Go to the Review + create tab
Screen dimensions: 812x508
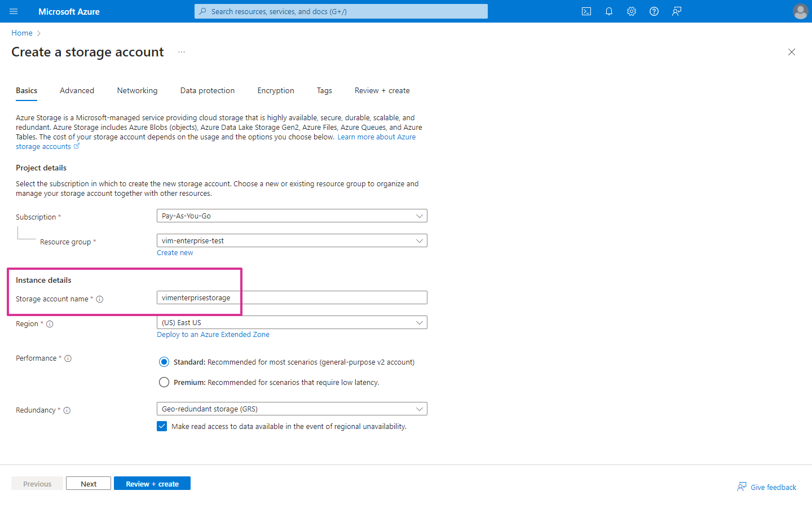[382, 90]
